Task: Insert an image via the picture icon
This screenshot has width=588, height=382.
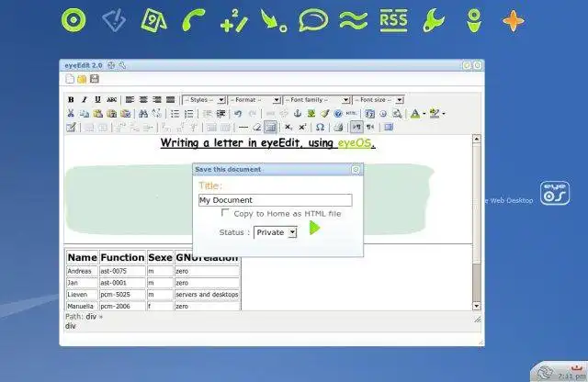Action: click(311, 113)
